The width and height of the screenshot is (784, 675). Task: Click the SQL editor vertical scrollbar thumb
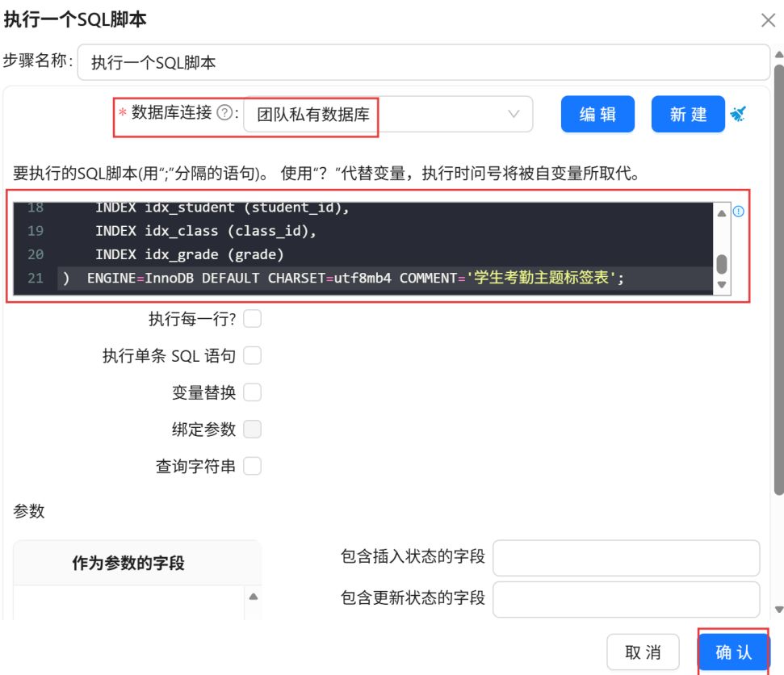point(722,264)
